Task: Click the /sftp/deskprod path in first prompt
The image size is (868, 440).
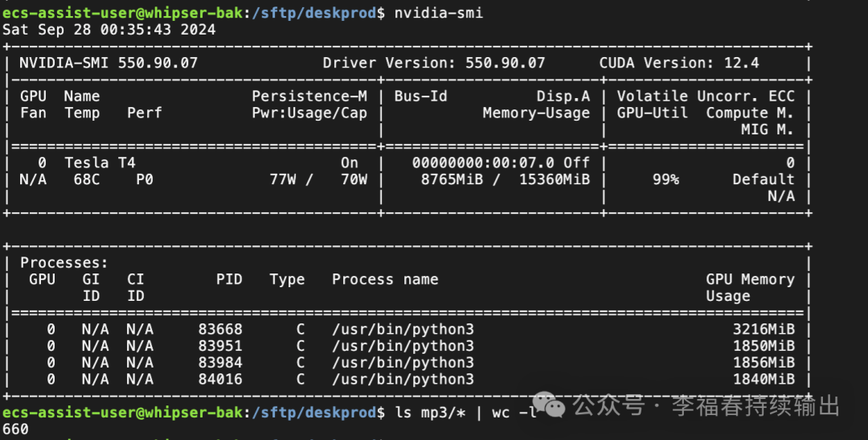Action: [314, 12]
